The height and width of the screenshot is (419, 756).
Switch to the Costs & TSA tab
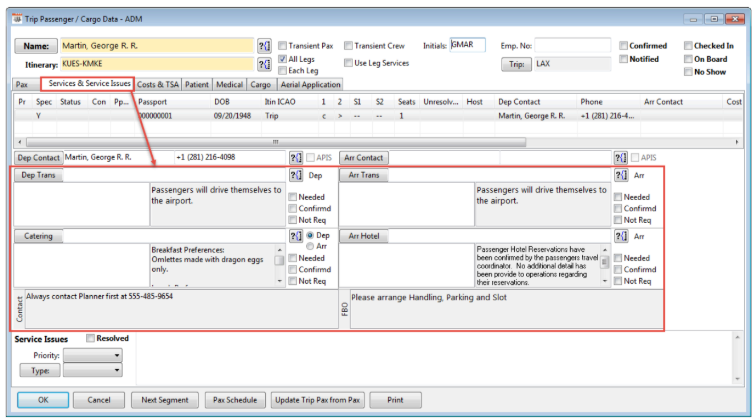pyautogui.click(x=159, y=86)
